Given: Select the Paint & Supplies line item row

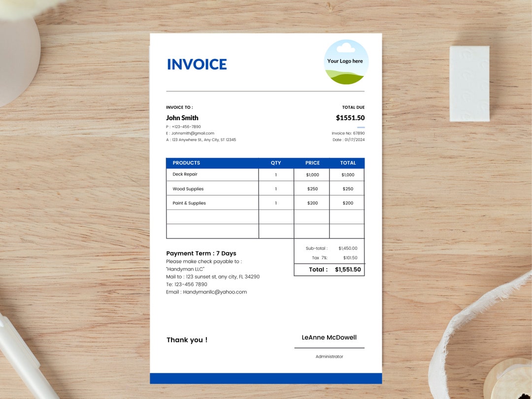Looking at the screenshot, I should click(x=212, y=202).
